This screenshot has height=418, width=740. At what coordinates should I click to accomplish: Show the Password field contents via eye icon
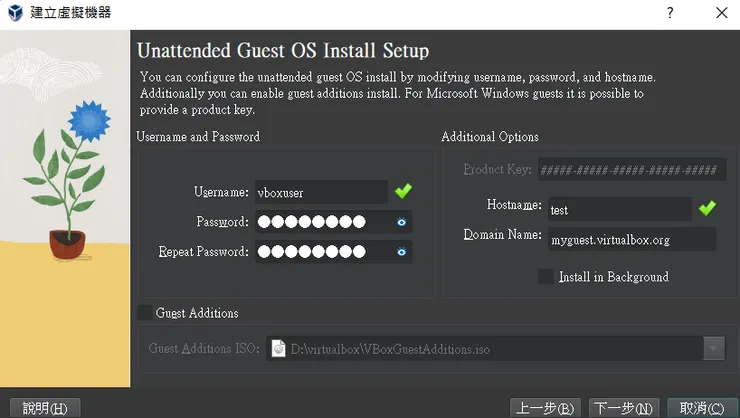(x=401, y=222)
